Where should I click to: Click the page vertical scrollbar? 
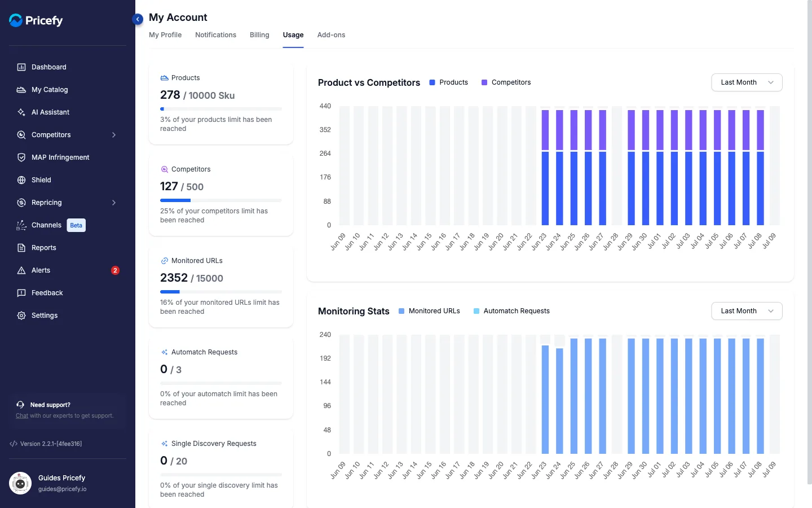click(810, 243)
